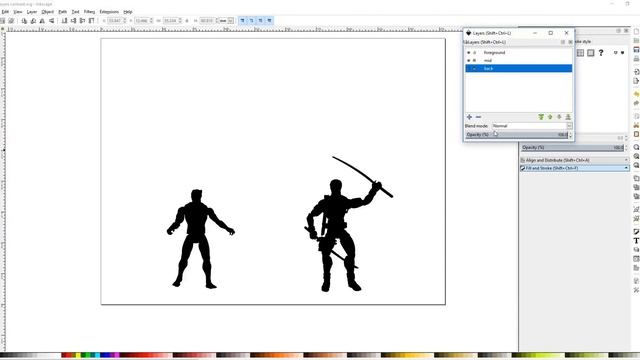640x360 pixels.
Task: Toggle lock on the foreground layer
Action: click(474, 53)
